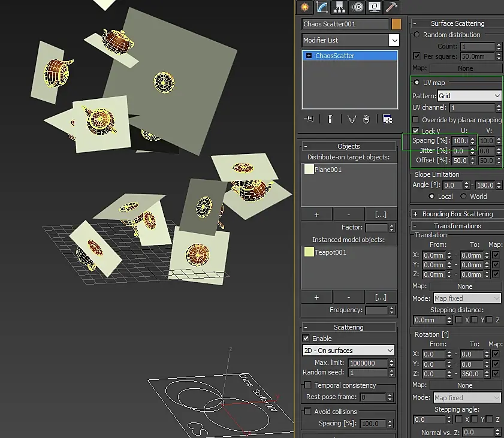Open the Utilities hammer icon
The width and height of the screenshot is (504, 438).
392,7
